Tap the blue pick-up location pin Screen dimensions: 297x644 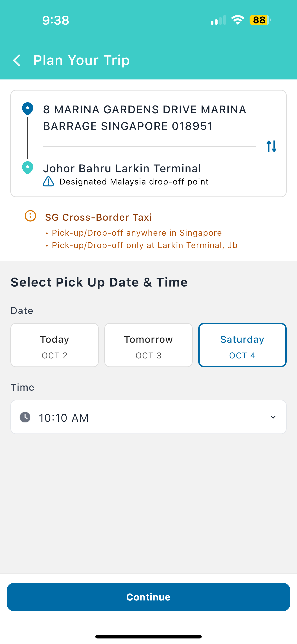click(27, 108)
